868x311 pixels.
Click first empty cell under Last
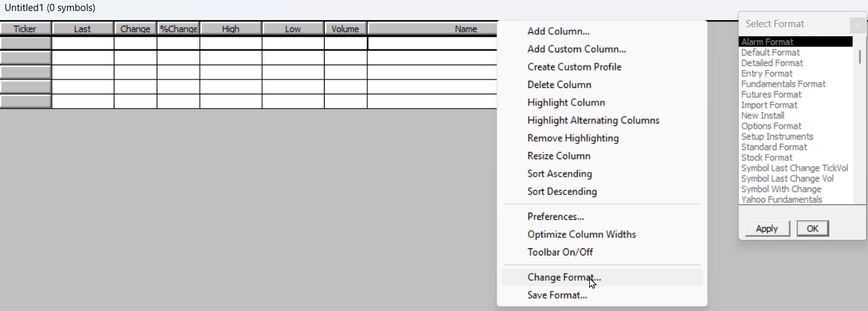click(x=83, y=43)
